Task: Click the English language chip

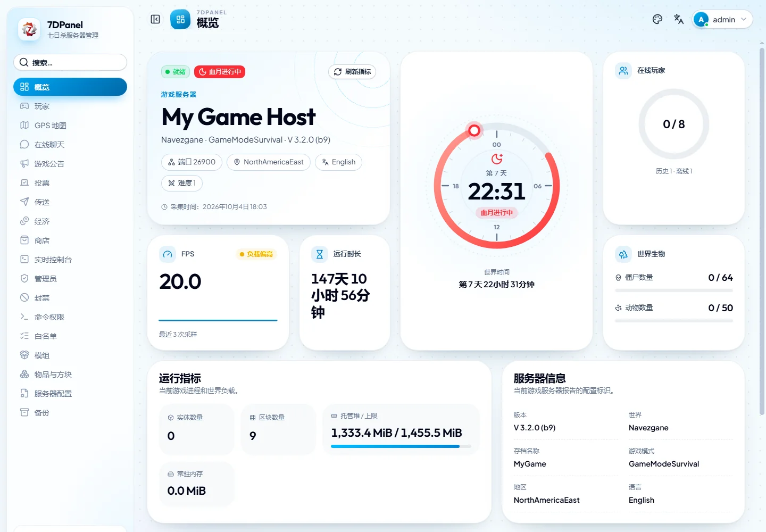Action: pyautogui.click(x=338, y=162)
